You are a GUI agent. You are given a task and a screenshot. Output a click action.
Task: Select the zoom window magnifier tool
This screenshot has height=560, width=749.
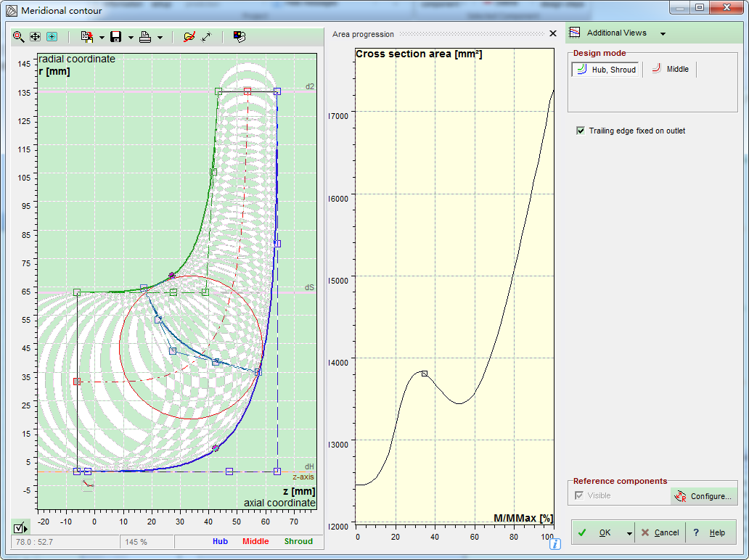19,37
